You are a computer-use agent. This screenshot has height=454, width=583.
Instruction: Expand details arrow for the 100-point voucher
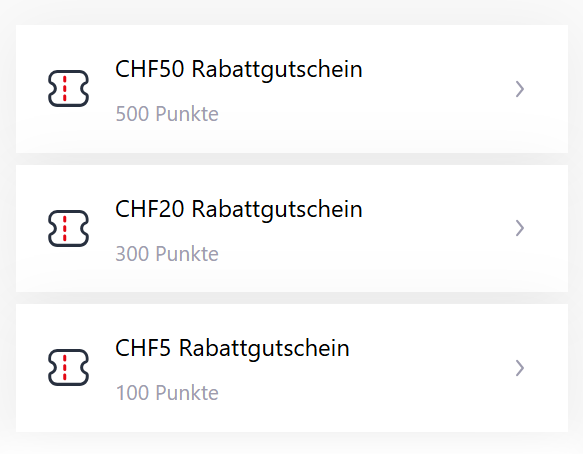click(x=520, y=368)
